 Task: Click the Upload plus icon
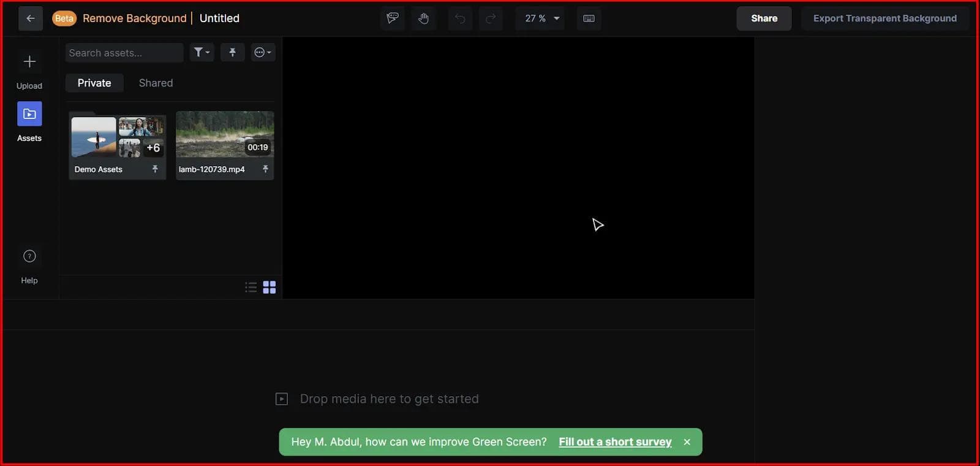(x=29, y=62)
